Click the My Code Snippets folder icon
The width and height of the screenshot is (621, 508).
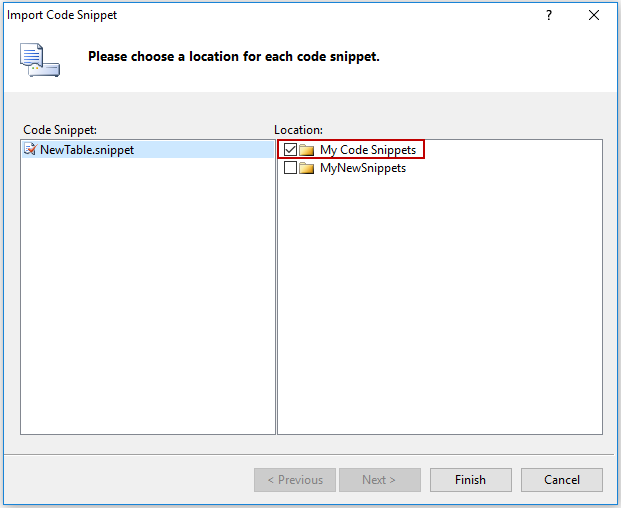pos(307,150)
